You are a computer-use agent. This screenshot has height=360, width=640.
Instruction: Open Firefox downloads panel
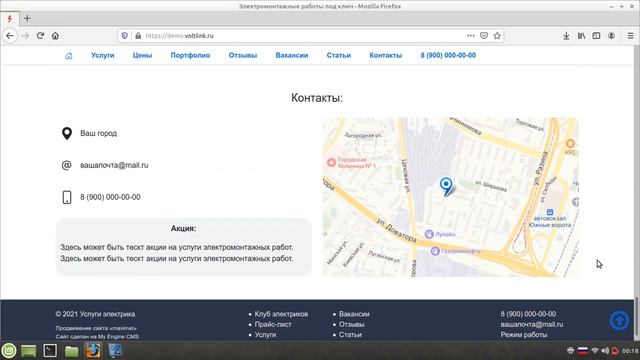coord(566,36)
